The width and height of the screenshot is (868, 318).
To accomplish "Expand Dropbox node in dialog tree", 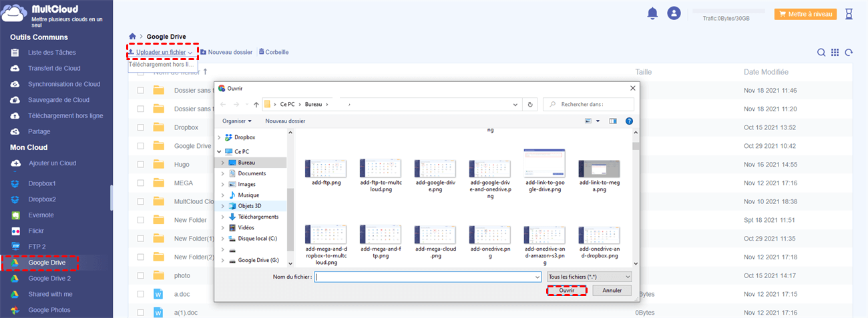I will pyautogui.click(x=219, y=137).
